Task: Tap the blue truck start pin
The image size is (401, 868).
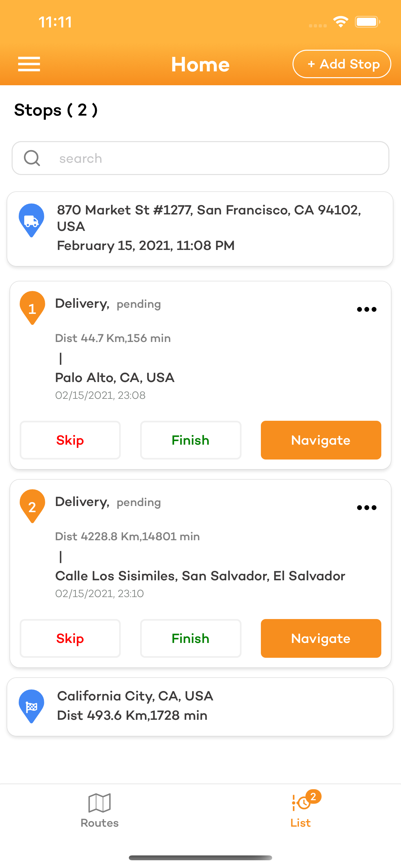Action: click(x=31, y=220)
